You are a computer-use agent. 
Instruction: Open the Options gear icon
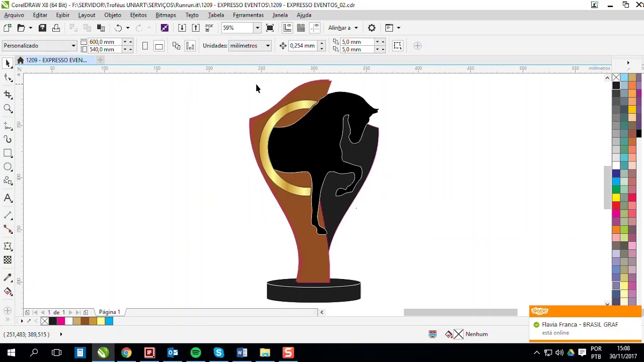click(372, 28)
